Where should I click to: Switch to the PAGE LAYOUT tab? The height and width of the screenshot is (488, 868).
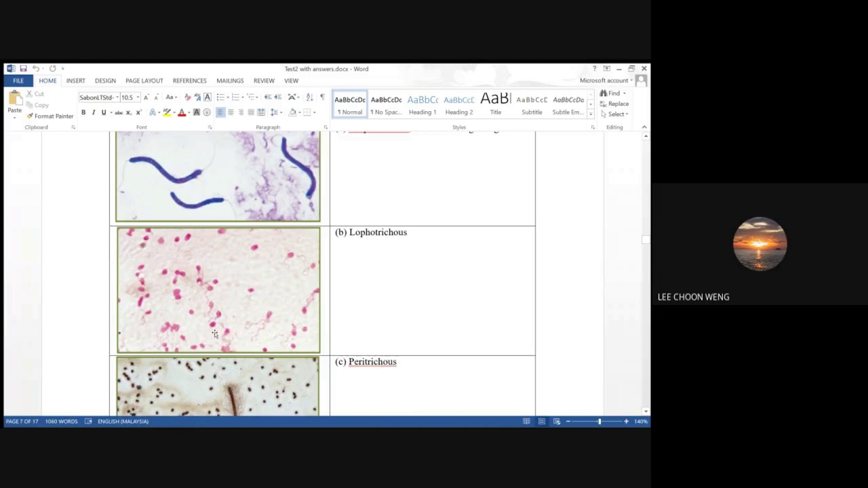144,81
